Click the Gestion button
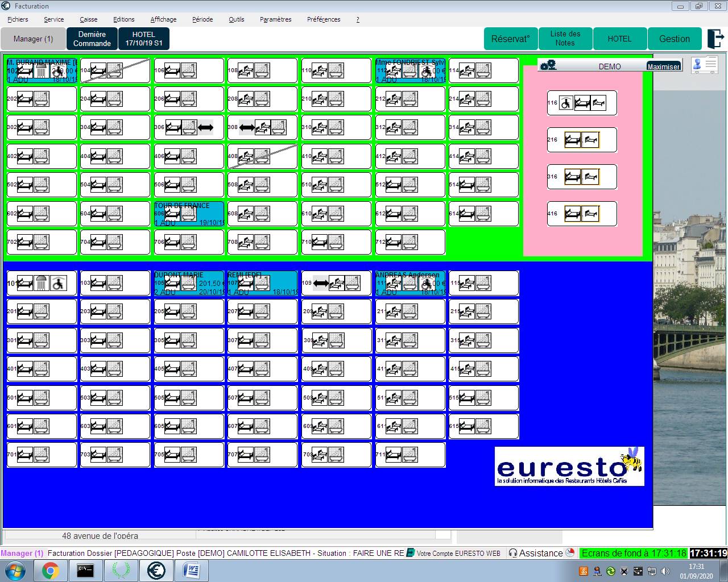Viewport: 728px width, 582px height. [x=674, y=39]
